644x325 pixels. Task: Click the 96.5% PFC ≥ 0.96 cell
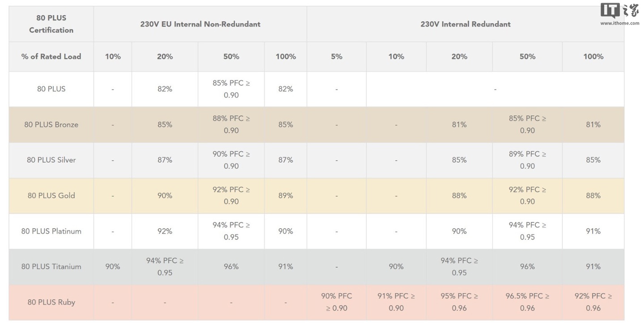coord(527,302)
